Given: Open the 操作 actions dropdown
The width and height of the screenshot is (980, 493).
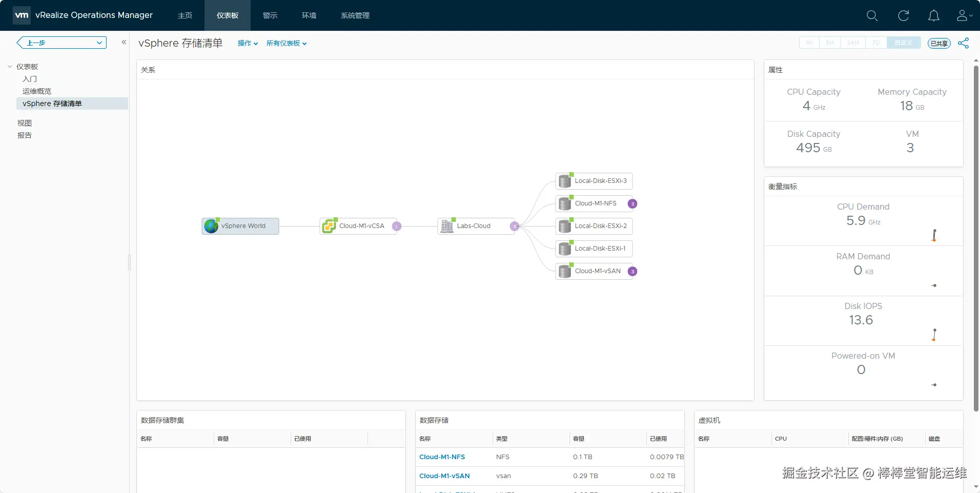Looking at the screenshot, I should point(248,44).
